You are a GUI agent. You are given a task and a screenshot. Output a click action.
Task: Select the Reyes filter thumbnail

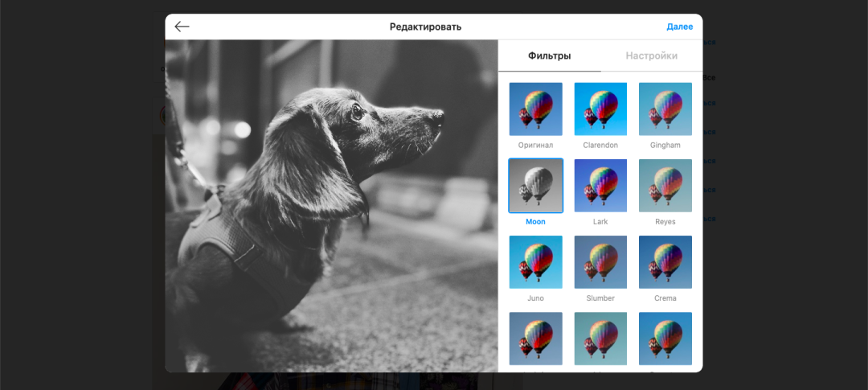tap(665, 185)
